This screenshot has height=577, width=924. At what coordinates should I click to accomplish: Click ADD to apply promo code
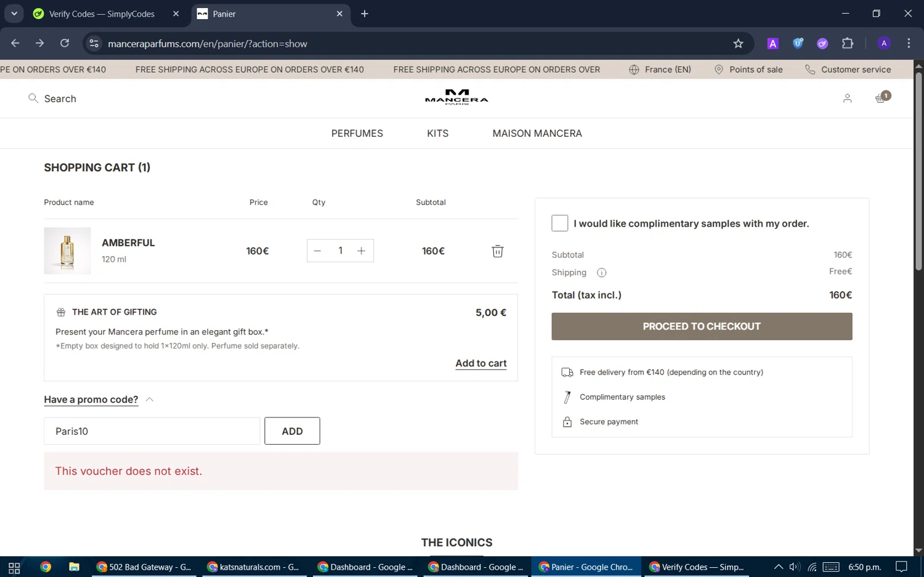tap(292, 431)
